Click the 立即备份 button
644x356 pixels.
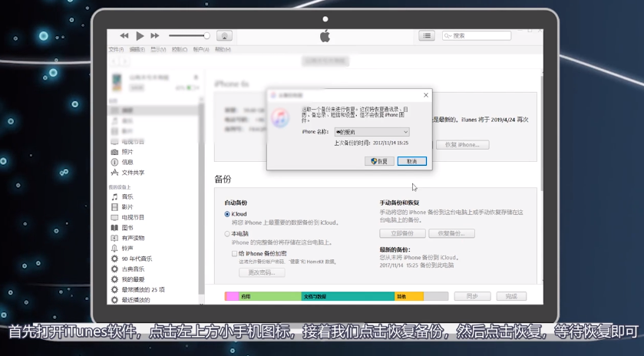coord(402,233)
